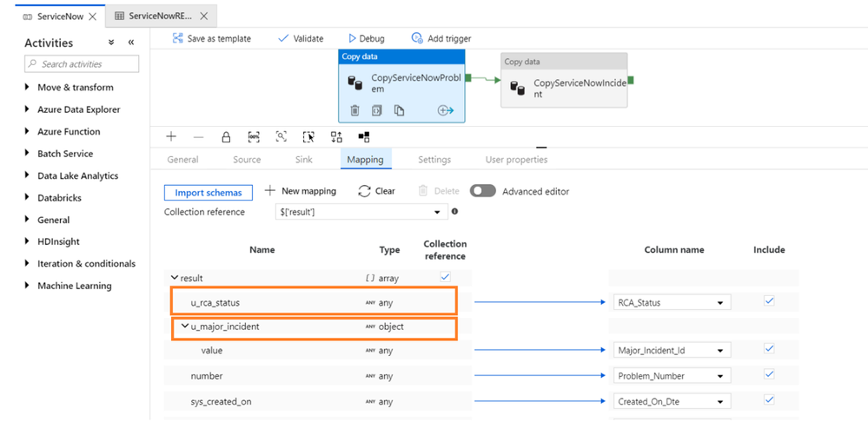
Task: Open Add trigger menu
Action: pos(441,38)
